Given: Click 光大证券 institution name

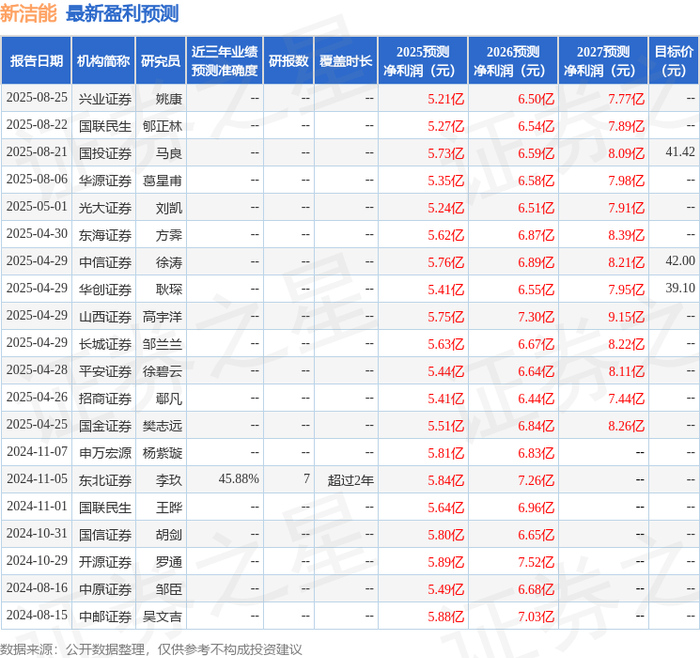Looking at the screenshot, I should tap(105, 208).
